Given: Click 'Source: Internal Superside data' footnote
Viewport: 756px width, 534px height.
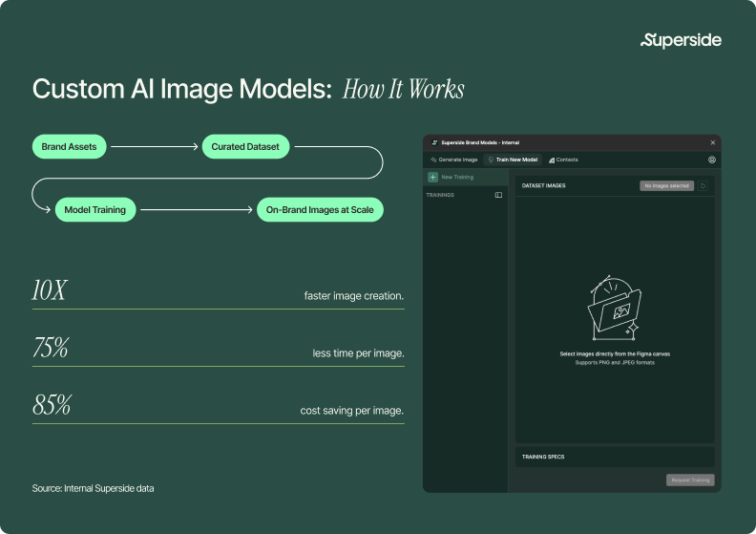Looking at the screenshot, I should 93,488.
